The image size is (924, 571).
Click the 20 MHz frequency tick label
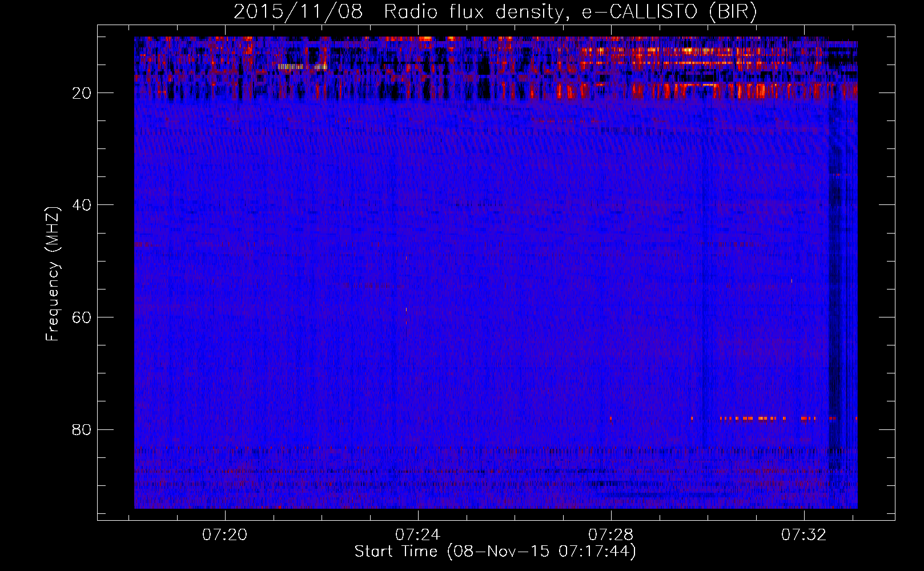pyautogui.click(x=82, y=93)
